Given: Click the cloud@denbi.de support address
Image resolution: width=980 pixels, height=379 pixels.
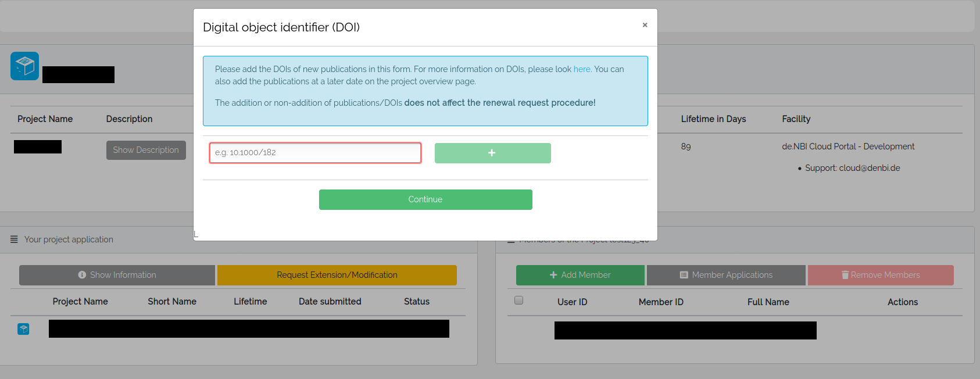Looking at the screenshot, I should [x=869, y=168].
